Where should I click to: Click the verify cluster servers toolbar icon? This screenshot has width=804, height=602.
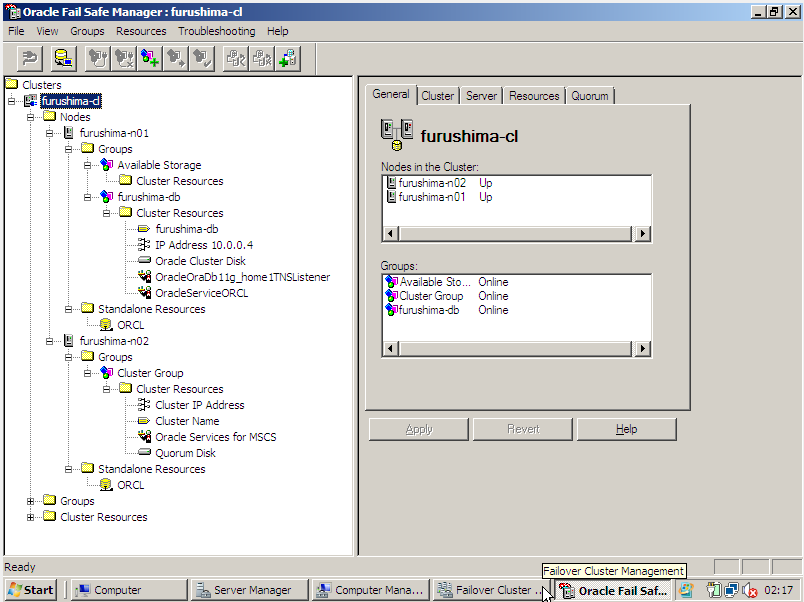(236, 58)
